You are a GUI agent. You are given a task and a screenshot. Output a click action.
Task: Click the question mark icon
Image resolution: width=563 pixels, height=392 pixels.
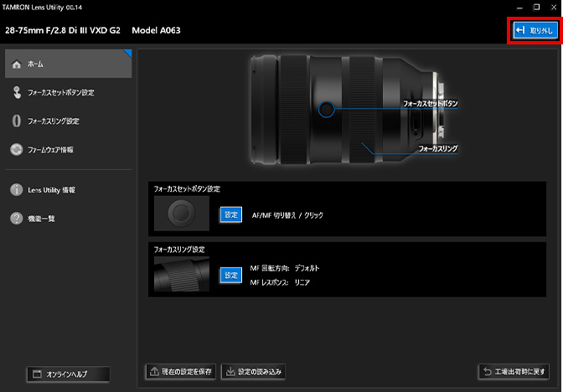click(17, 219)
